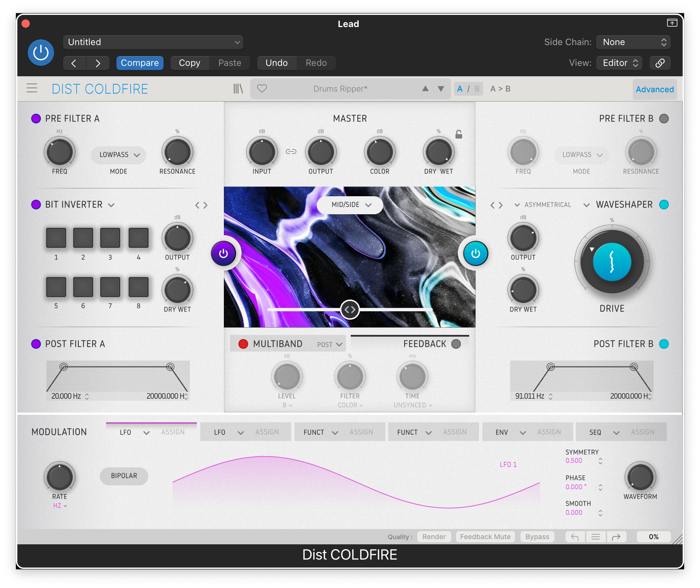700x588 pixels.
Task: Click the LFO RATE knob
Action: [60, 477]
